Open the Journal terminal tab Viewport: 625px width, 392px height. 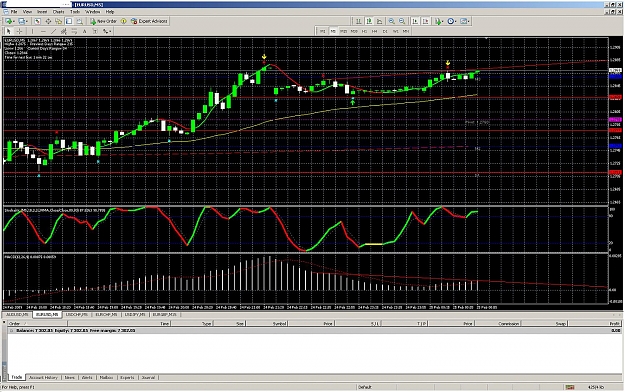[148, 377]
